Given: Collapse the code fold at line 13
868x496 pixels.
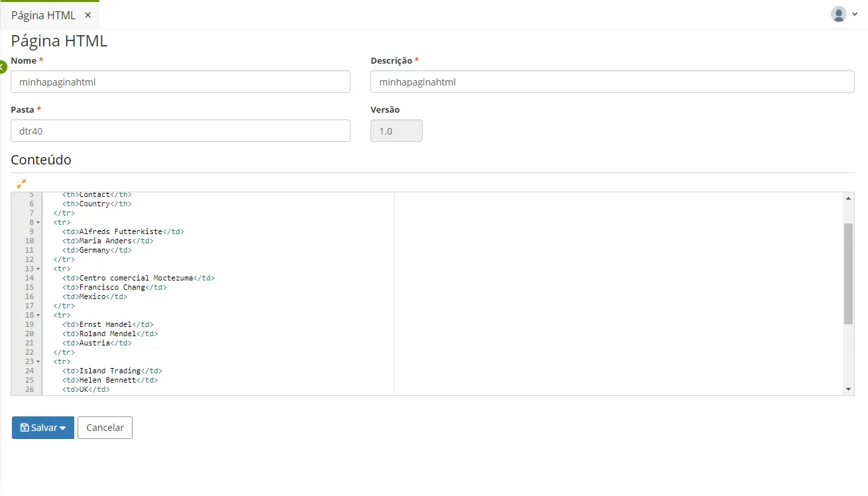Looking at the screenshot, I should 38,269.
